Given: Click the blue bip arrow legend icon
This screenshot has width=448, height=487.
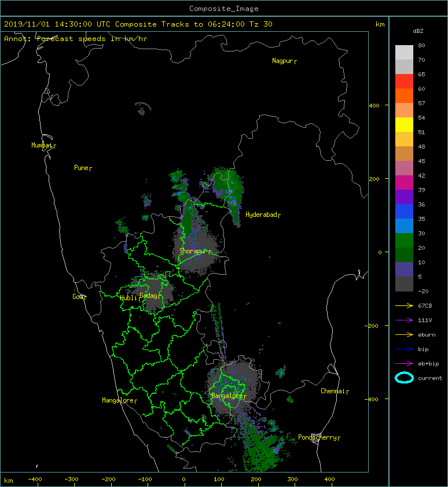Looking at the screenshot, I should coord(404,349).
